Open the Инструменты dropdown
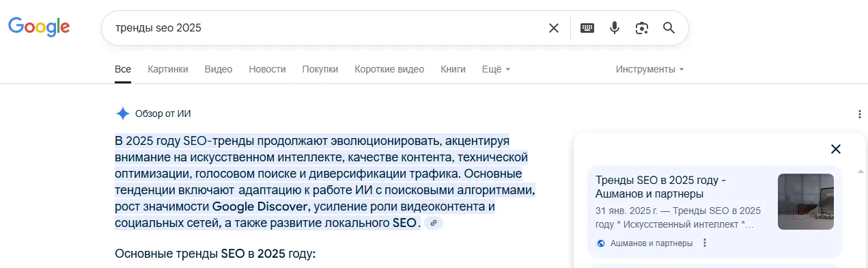 tap(649, 69)
